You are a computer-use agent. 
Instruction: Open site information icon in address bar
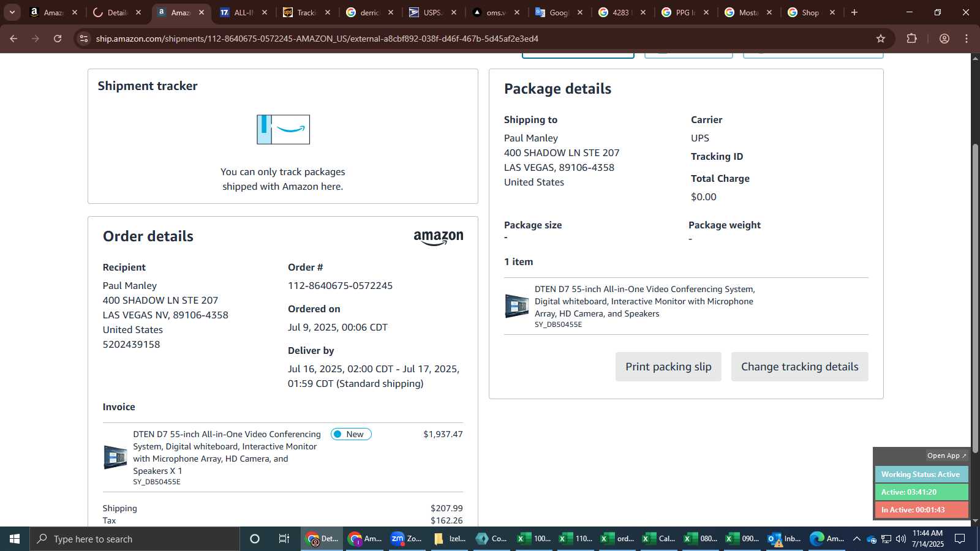coord(84,39)
